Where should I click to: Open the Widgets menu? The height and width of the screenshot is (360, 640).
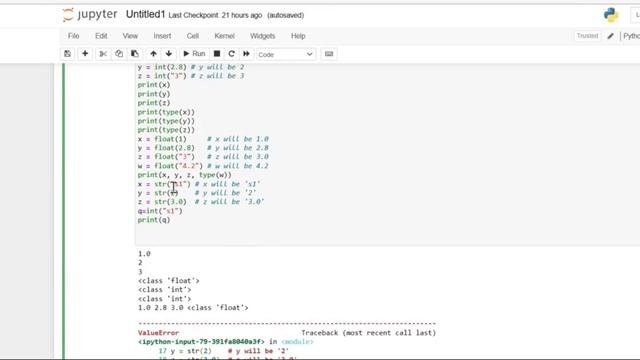pyautogui.click(x=262, y=36)
